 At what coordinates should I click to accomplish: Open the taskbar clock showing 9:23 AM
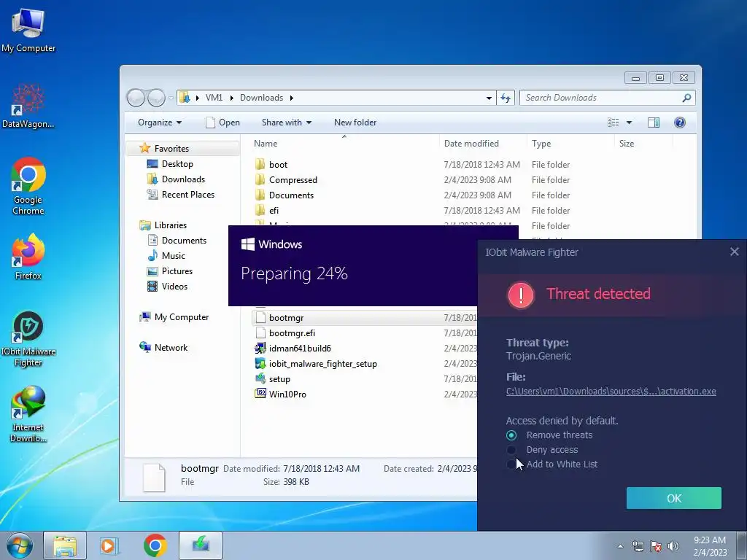coord(709,545)
